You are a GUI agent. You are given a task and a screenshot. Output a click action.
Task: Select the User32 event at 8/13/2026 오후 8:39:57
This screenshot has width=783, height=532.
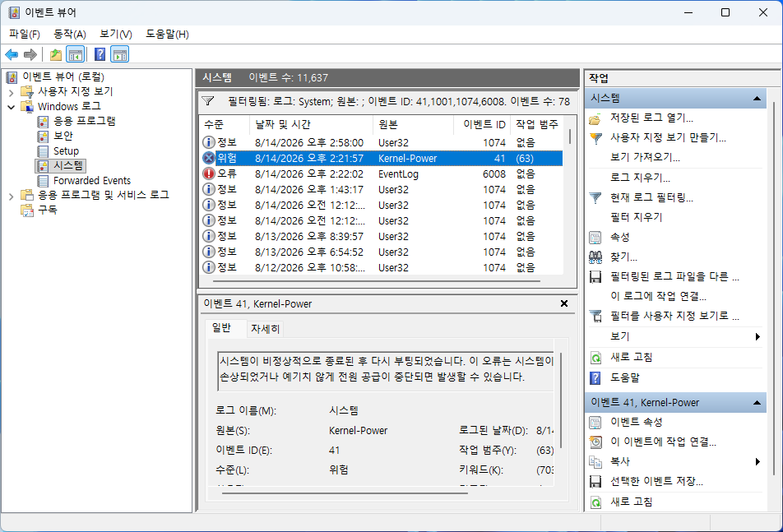tap(382, 236)
